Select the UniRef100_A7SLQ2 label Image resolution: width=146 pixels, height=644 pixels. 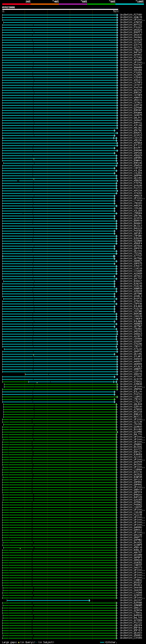coord(131,349)
